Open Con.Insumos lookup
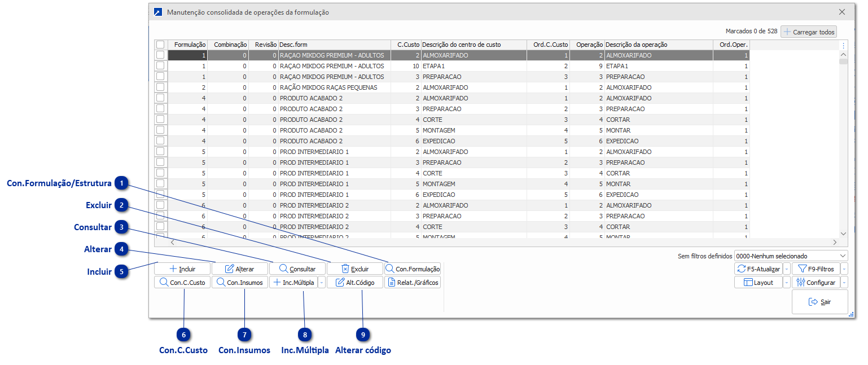Viewport: 868px width, 365px height. tap(240, 283)
